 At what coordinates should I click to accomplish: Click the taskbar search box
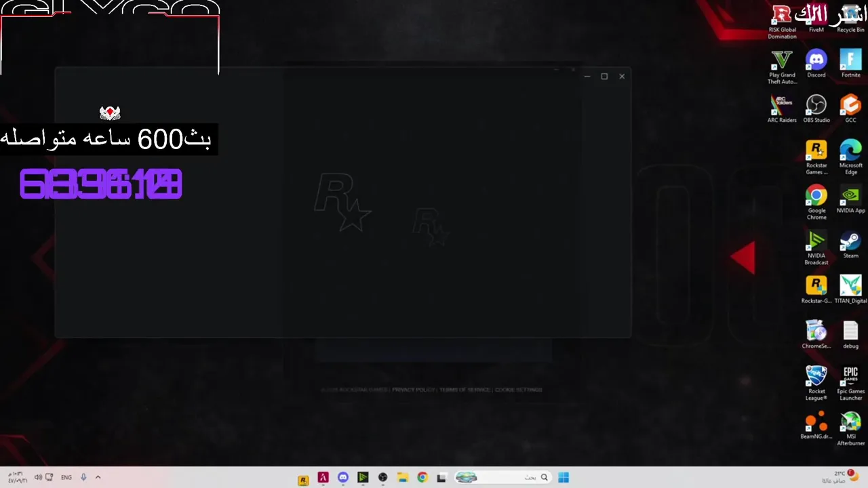(x=502, y=478)
